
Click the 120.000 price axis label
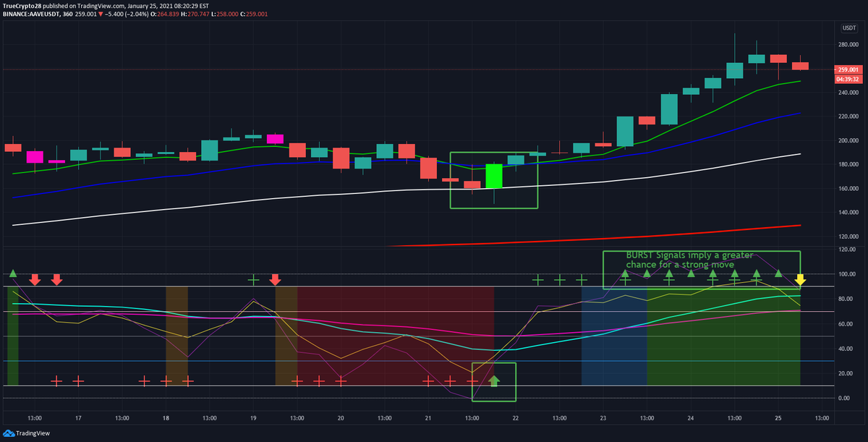(848, 237)
